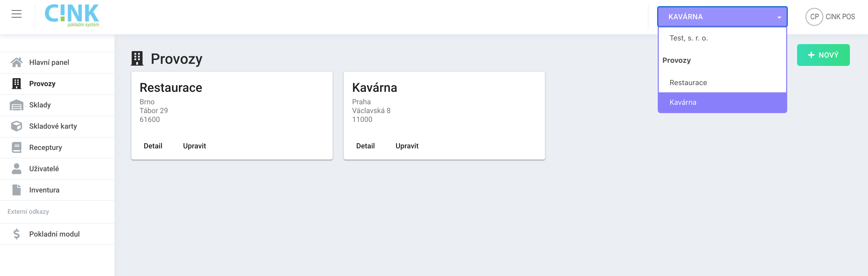This screenshot has height=276, width=868.
Task: Click the Uživatelé person icon
Action: pos(17,169)
